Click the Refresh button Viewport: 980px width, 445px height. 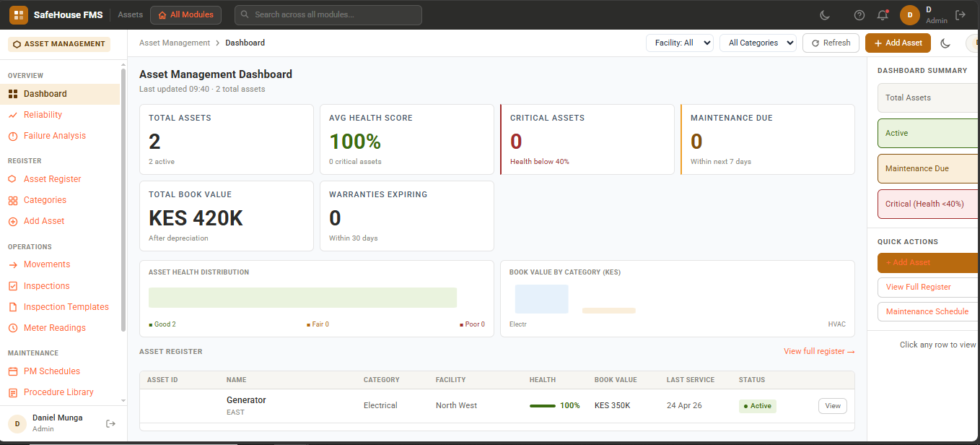point(831,43)
